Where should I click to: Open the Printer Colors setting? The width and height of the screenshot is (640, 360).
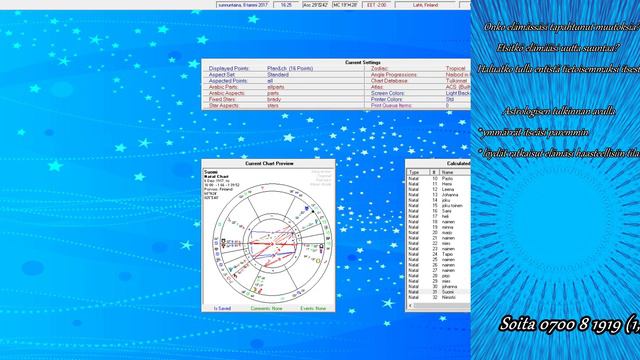(387, 99)
